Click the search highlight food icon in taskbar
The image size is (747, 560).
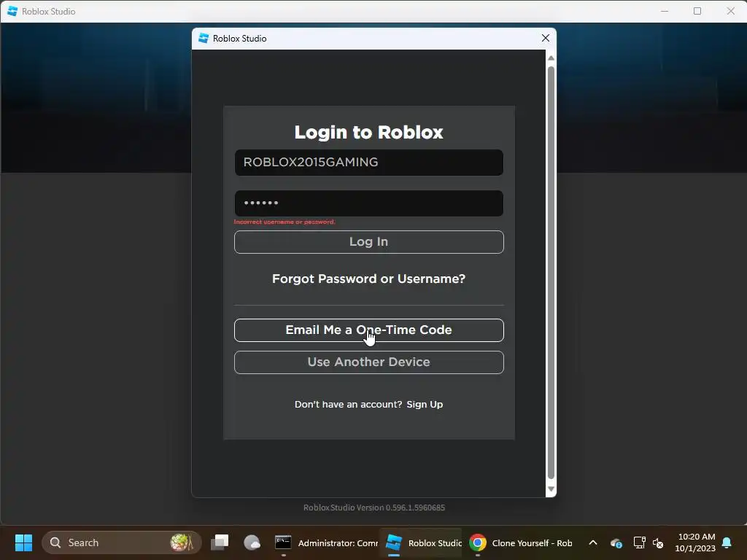[x=182, y=542]
